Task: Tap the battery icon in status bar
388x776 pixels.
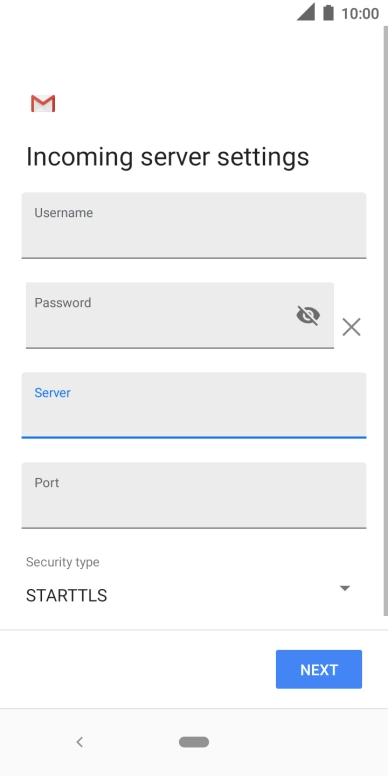Action: 328,12
